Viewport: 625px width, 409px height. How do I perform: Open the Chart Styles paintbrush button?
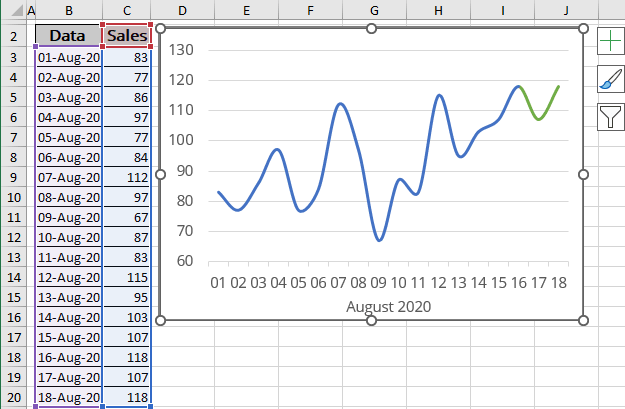click(610, 79)
